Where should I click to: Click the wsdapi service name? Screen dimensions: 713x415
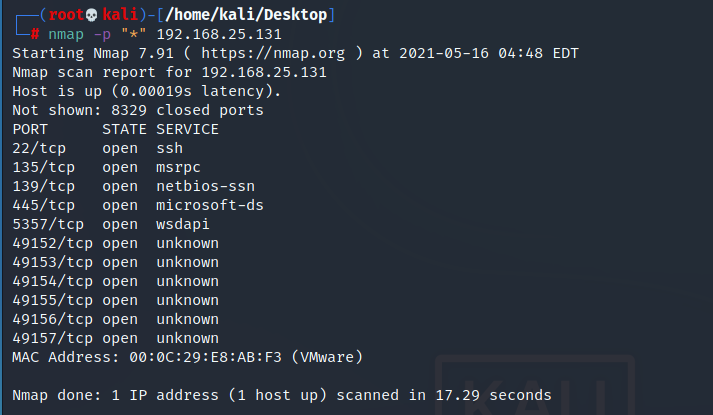tap(183, 225)
